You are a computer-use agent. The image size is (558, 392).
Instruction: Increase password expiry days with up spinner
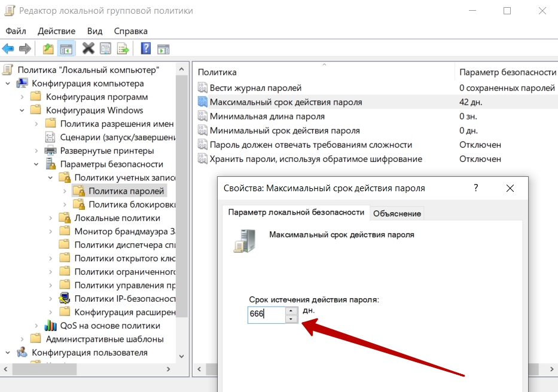[291, 311]
